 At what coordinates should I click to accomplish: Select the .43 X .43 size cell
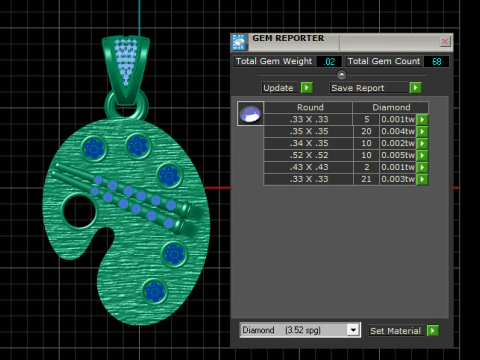(308, 167)
